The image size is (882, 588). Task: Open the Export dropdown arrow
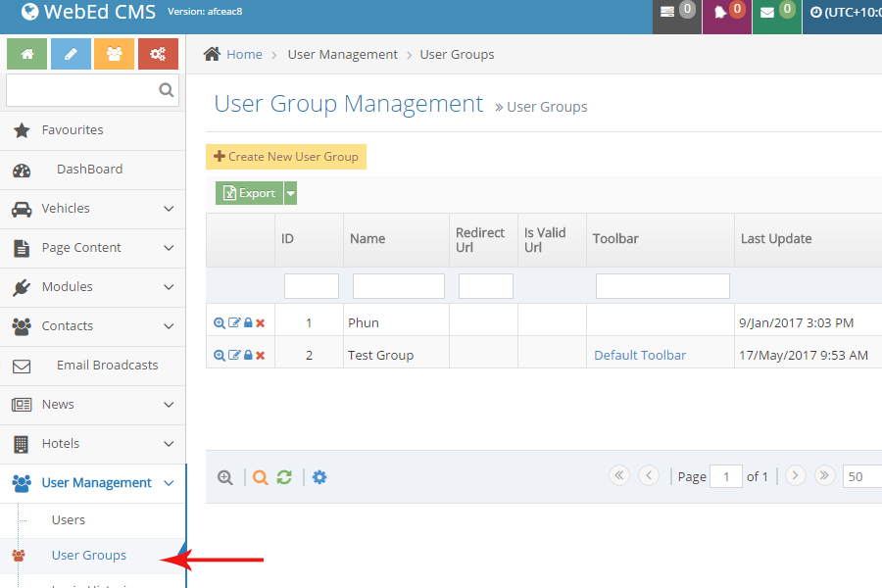click(288, 193)
